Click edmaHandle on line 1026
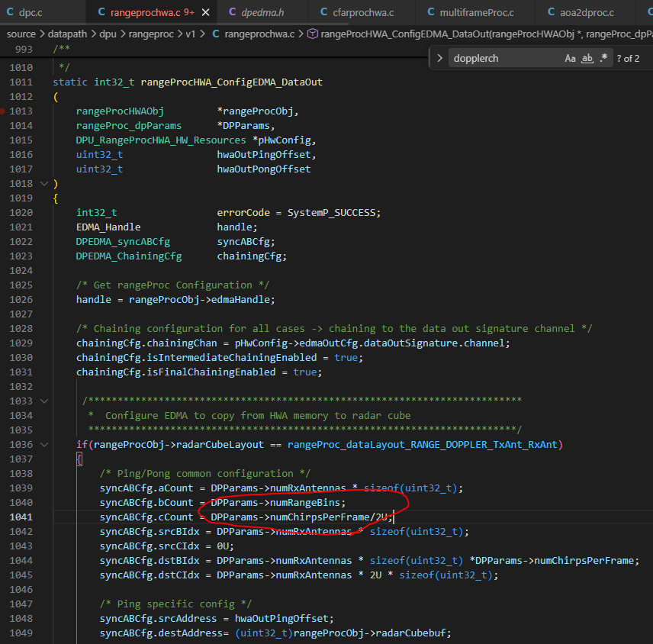 coord(241,300)
